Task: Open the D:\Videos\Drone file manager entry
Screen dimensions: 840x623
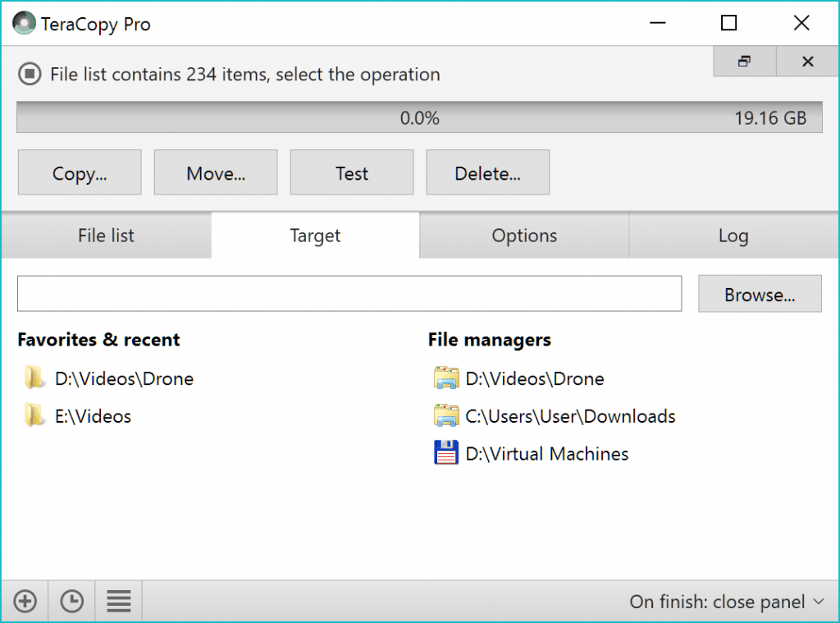Action: click(x=536, y=378)
